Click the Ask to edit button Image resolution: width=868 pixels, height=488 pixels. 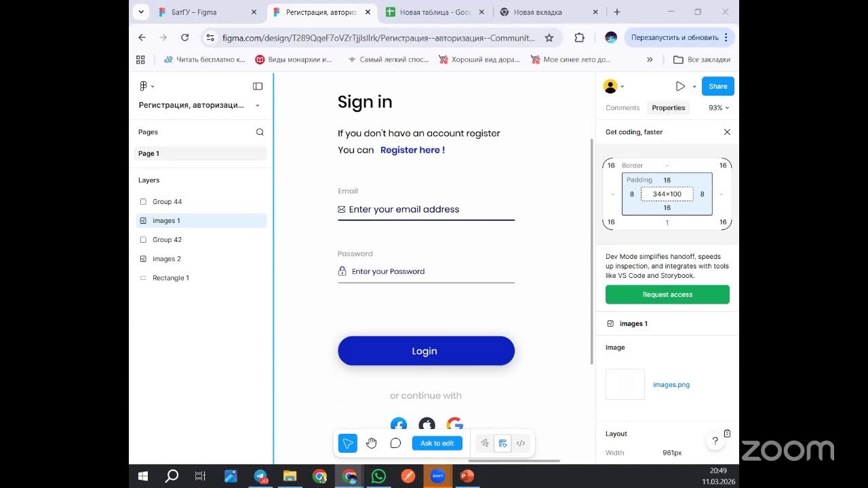pyautogui.click(x=437, y=443)
